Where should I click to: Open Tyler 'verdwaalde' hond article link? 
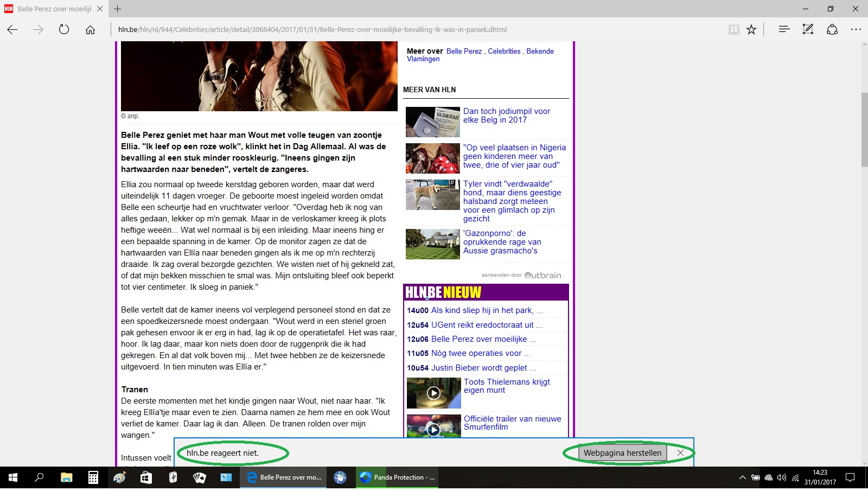(512, 201)
